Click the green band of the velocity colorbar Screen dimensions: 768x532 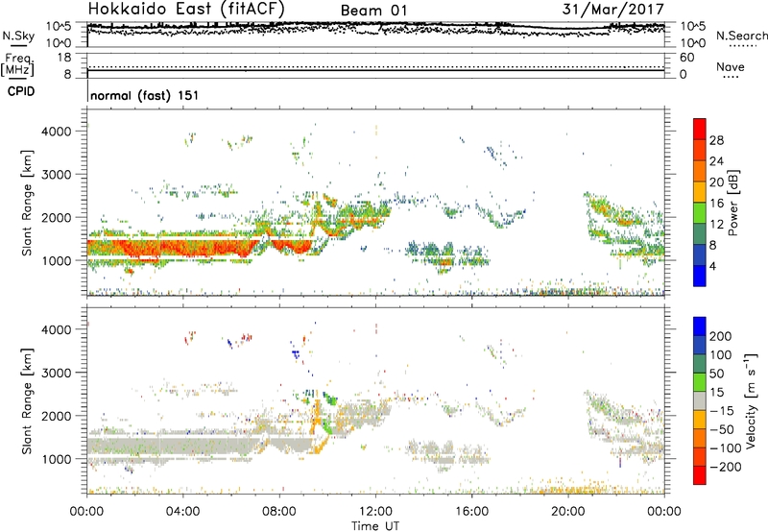700,382
